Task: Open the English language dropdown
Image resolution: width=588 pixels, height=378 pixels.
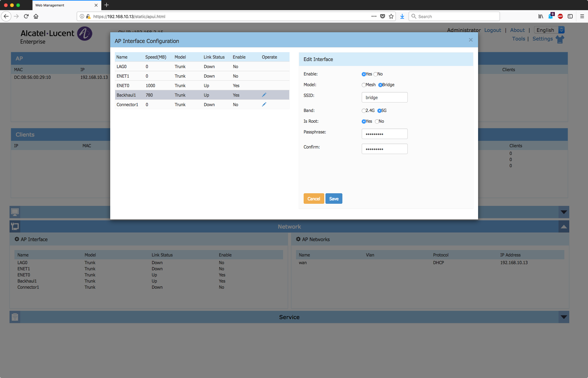Action: tap(549, 30)
